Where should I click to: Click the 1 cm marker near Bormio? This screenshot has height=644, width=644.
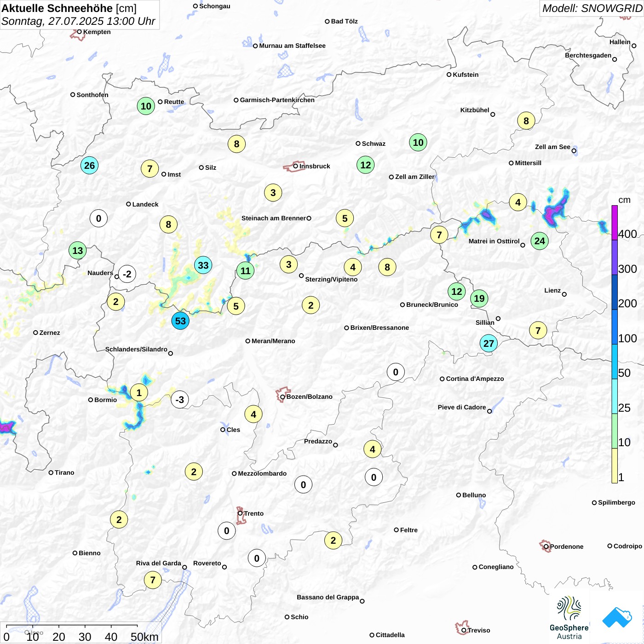(139, 393)
